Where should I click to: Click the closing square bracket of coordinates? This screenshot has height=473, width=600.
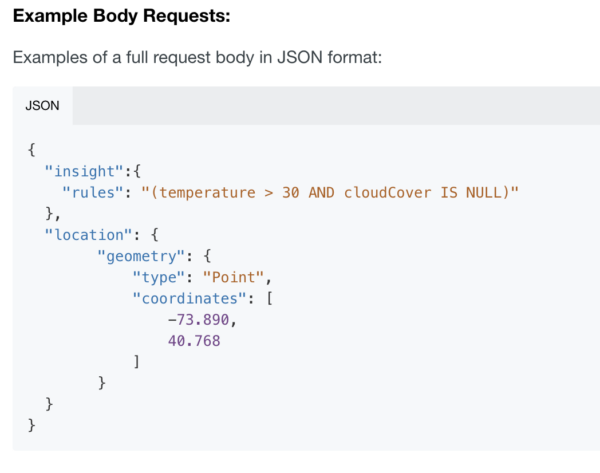137,361
